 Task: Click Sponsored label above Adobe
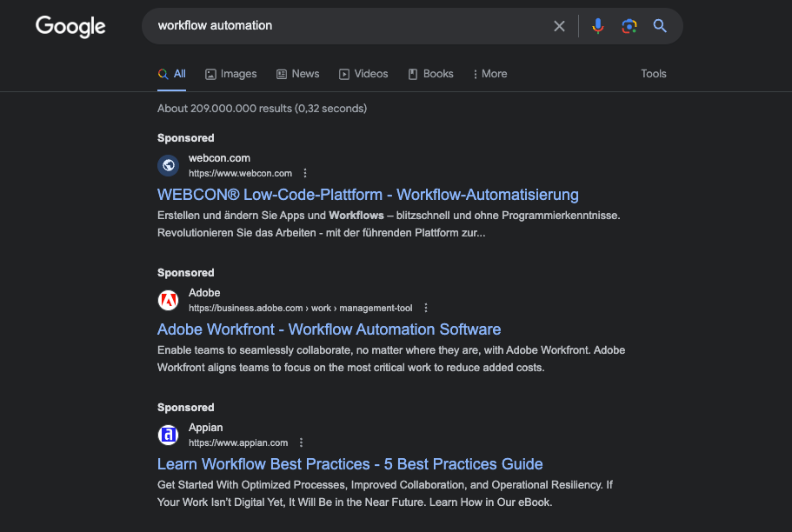click(x=185, y=273)
